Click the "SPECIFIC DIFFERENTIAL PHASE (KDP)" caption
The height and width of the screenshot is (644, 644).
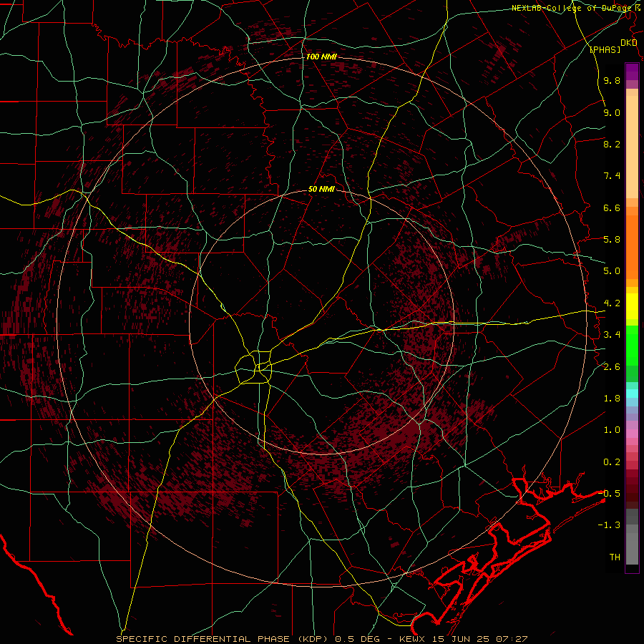click(224, 639)
